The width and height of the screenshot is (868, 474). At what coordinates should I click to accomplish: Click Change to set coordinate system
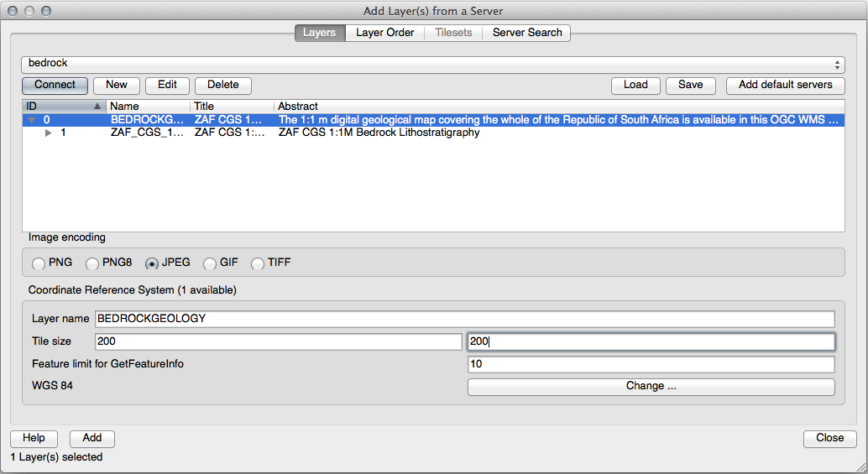651,387
